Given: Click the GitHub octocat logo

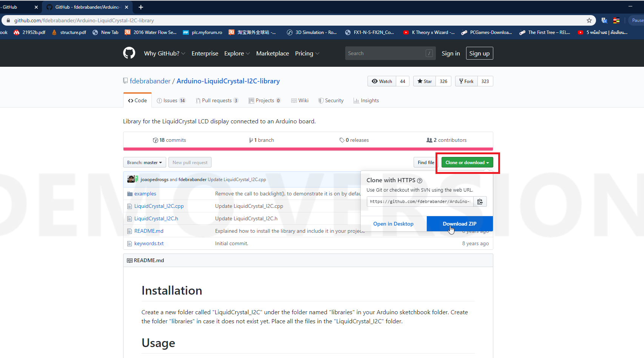Looking at the screenshot, I should 129,53.
